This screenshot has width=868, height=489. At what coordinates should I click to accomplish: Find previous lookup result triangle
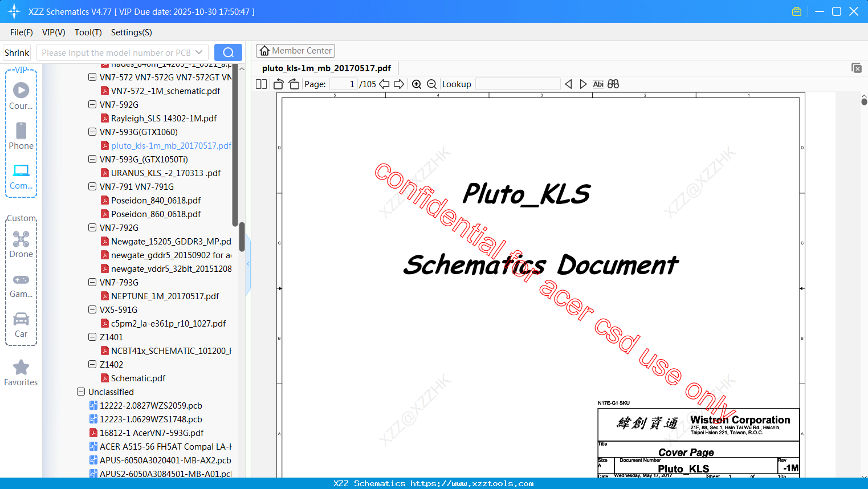pos(568,84)
